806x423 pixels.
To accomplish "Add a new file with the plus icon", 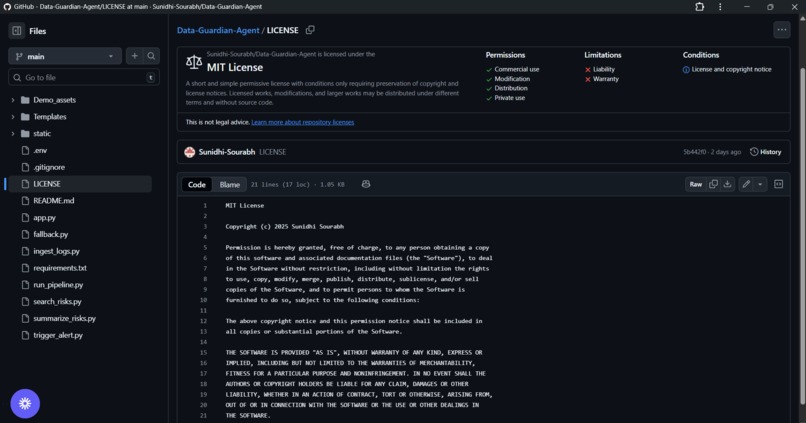I will click(x=135, y=56).
